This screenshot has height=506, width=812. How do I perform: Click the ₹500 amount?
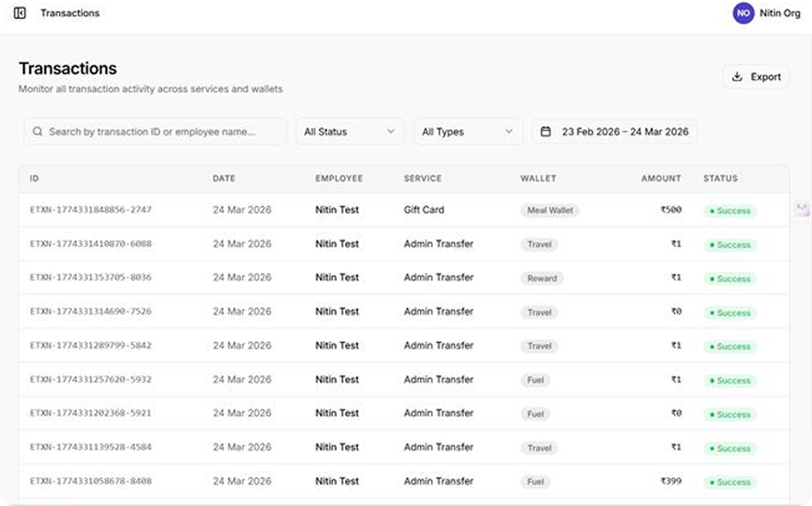click(x=671, y=210)
